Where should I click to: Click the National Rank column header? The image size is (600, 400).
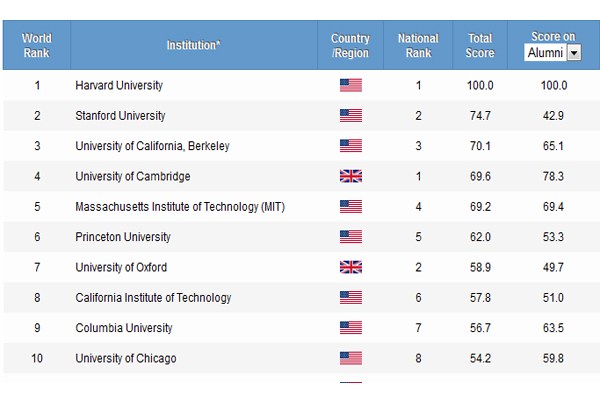pos(418,45)
